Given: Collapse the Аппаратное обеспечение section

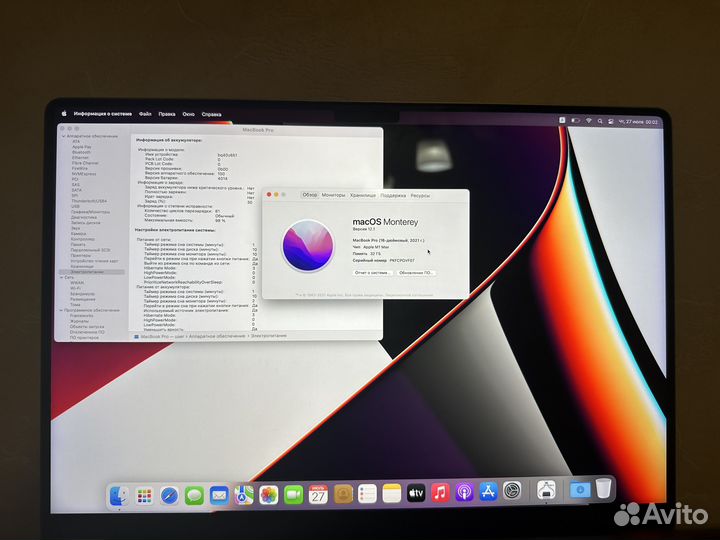Looking at the screenshot, I should (63, 136).
